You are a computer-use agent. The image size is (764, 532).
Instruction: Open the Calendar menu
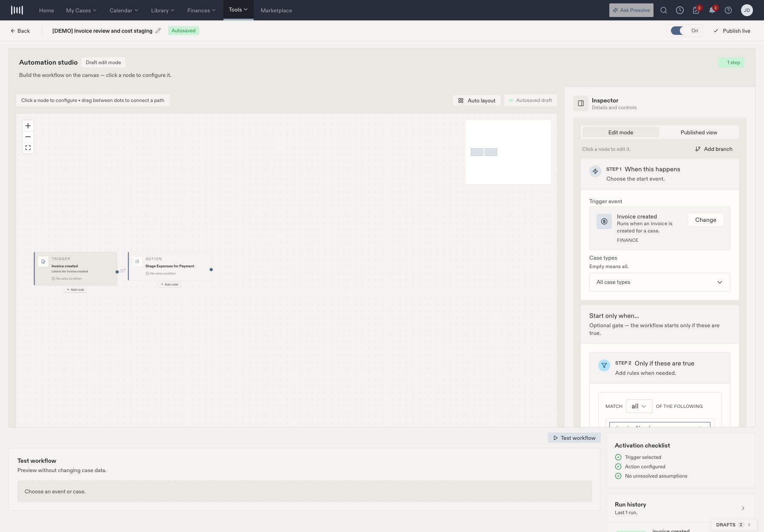[x=124, y=10]
